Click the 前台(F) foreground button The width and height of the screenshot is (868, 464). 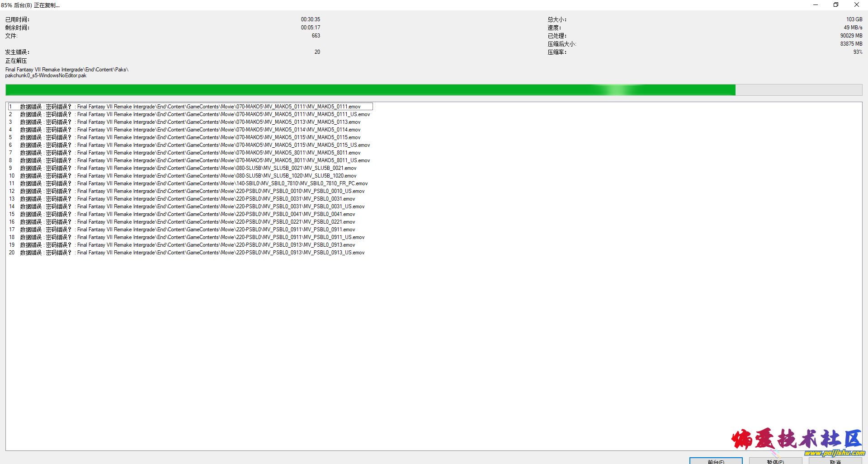[x=716, y=462]
